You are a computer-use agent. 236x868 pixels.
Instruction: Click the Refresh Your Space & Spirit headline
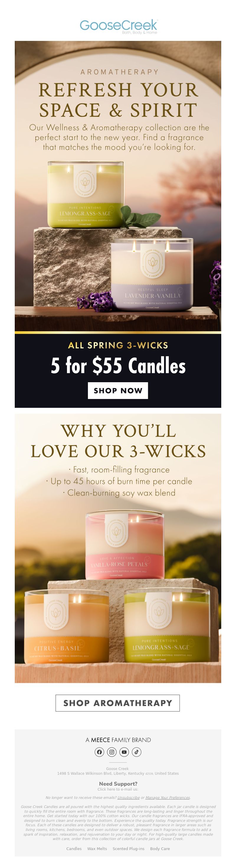pyautogui.click(x=118, y=100)
